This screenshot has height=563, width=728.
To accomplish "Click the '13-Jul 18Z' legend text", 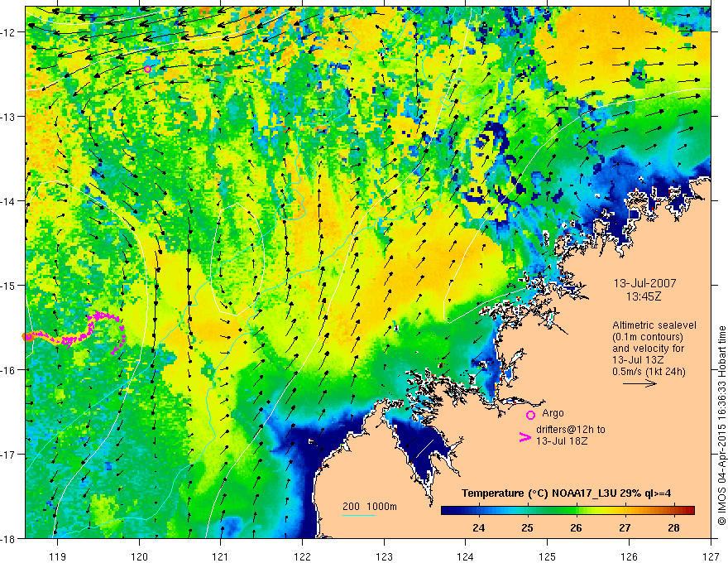I will point(562,440).
